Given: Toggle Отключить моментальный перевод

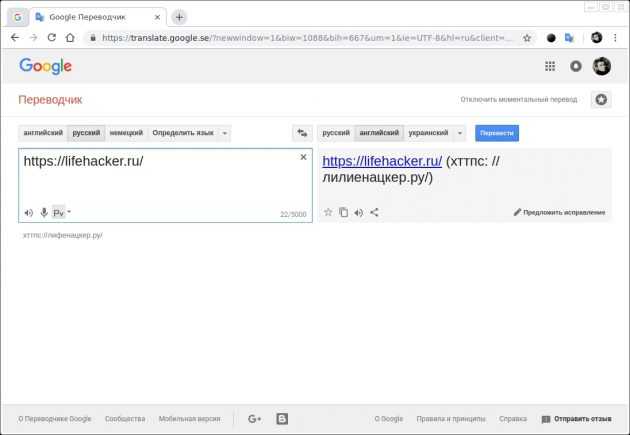Looking at the screenshot, I should (518, 99).
